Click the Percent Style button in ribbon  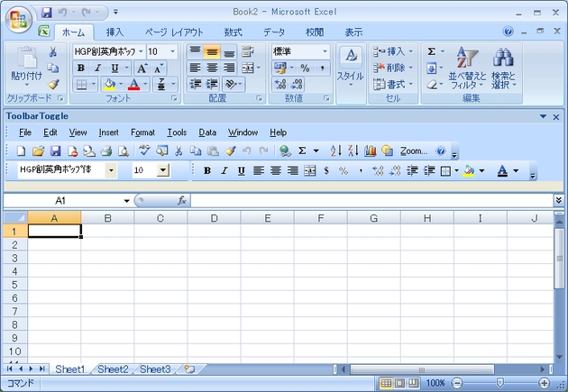tap(305, 68)
